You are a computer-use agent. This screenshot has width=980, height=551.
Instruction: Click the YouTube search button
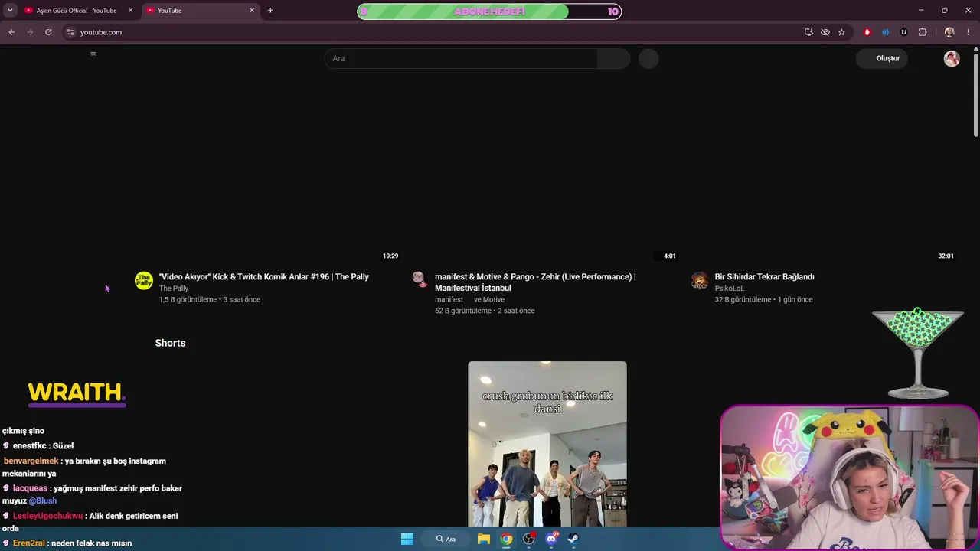[614, 58]
